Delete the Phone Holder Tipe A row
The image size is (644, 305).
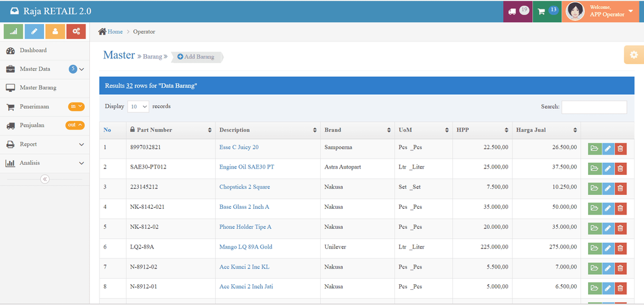tap(621, 228)
